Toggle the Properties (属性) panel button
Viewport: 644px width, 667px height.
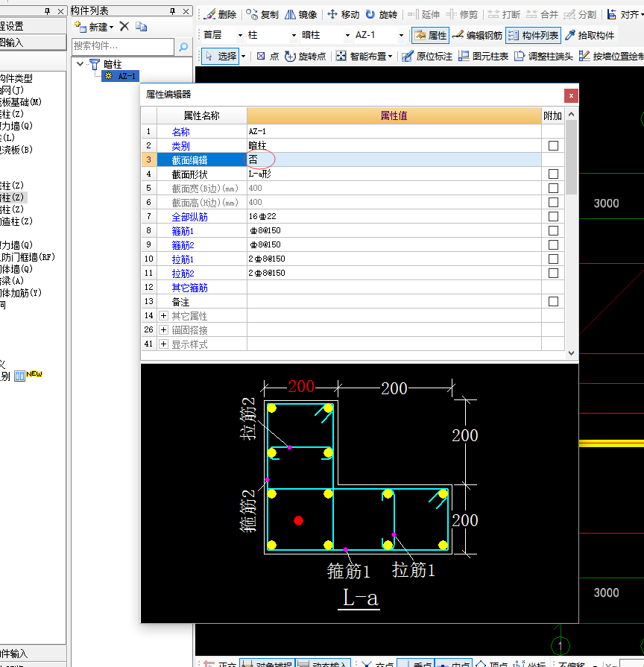click(430, 35)
